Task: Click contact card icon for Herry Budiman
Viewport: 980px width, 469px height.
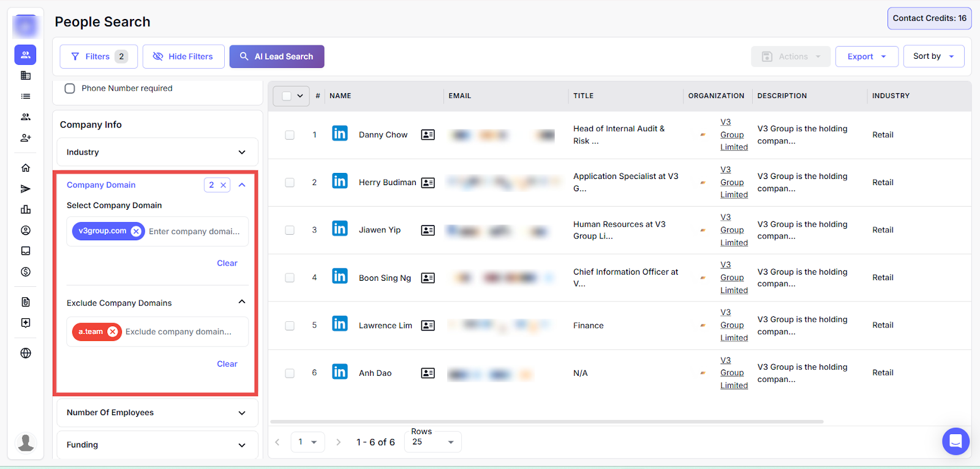Action: [x=428, y=183]
